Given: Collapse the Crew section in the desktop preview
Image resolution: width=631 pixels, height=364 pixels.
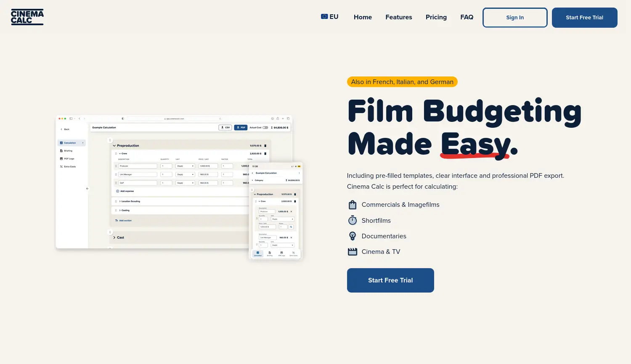Looking at the screenshot, I should (x=120, y=153).
